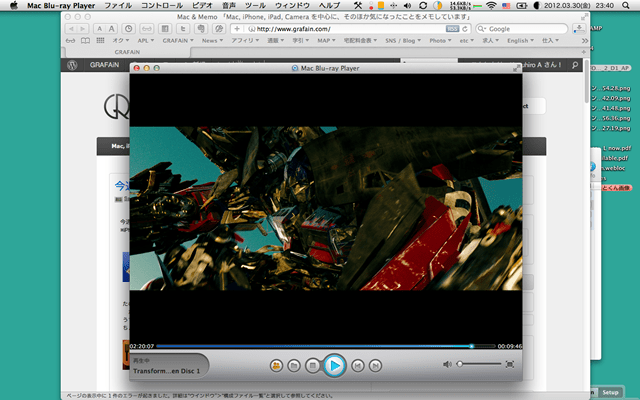
Task: Open the ビデオ menu
Action: coord(202,5)
